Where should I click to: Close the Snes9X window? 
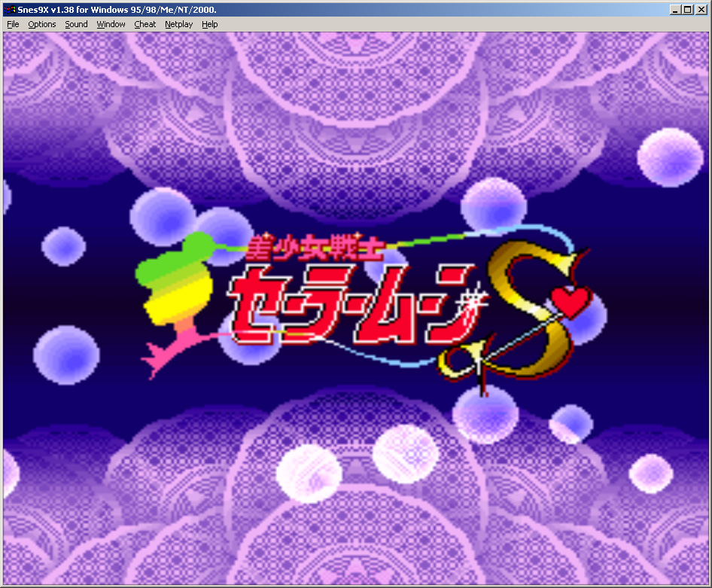[x=701, y=10]
